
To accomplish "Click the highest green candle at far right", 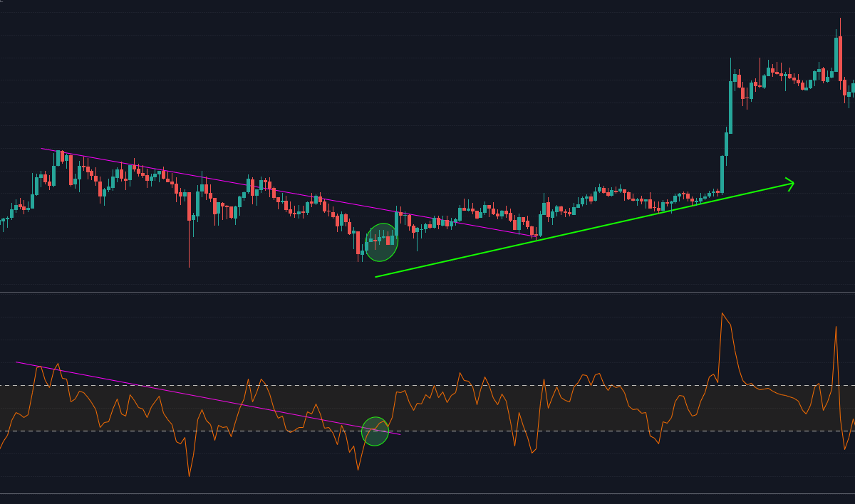I will 837,57.
